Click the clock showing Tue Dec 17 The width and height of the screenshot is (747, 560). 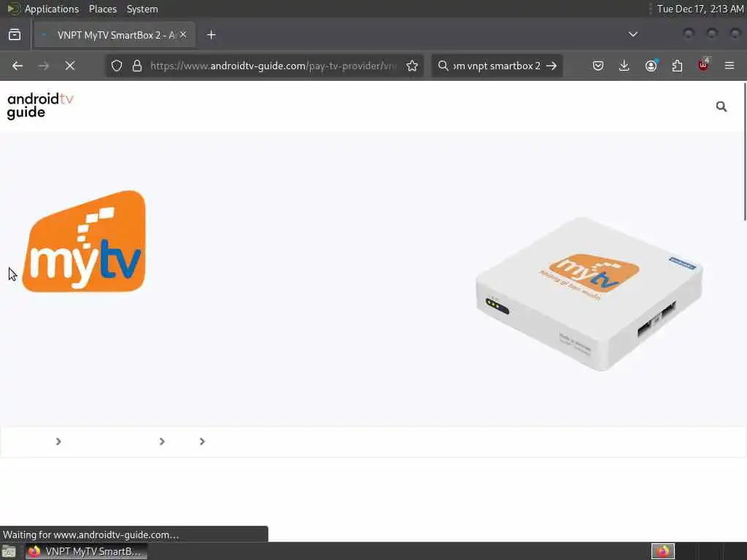[x=700, y=9]
